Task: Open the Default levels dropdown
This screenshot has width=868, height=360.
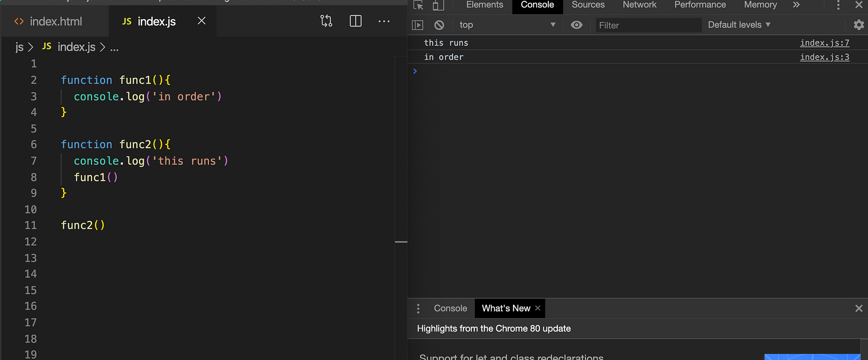Action: 739,25
